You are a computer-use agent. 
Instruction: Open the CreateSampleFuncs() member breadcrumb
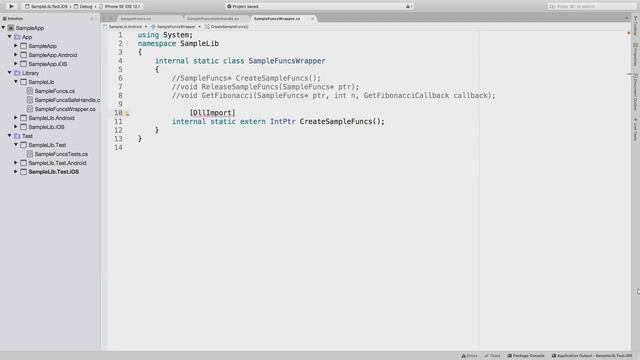click(x=227, y=27)
